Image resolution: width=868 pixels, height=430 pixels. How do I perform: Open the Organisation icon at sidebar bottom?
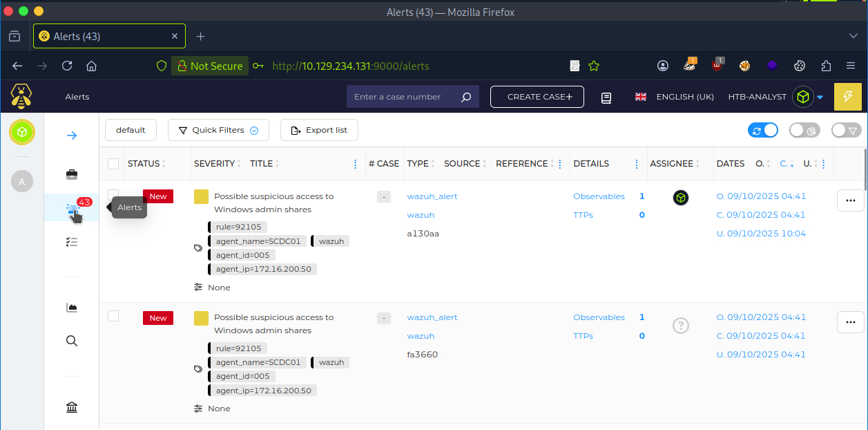[x=72, y=407]
